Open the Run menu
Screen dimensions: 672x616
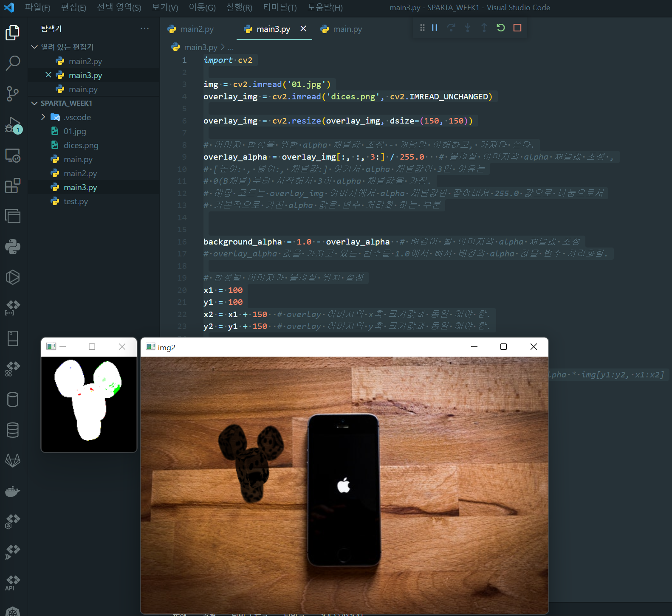coord(239,8)
